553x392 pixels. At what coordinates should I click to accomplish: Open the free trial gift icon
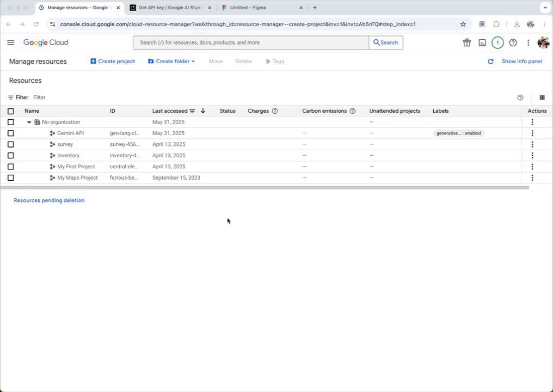pyautogui.click(x=467, y=42)
